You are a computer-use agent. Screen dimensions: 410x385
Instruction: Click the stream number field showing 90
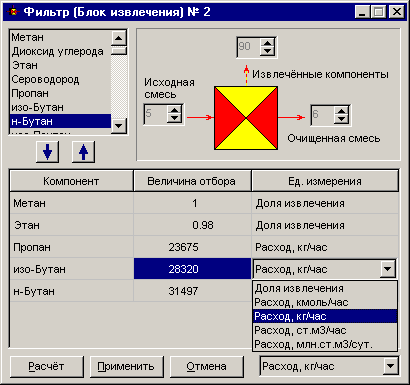point(248,47)
